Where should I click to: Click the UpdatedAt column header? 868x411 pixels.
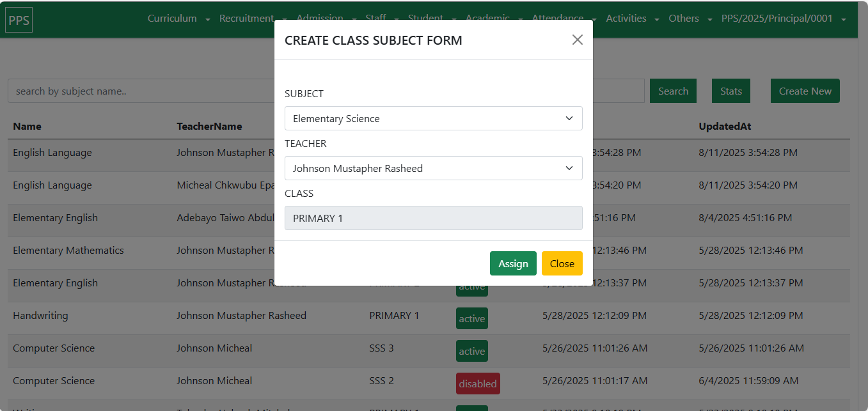click(725, 127)
